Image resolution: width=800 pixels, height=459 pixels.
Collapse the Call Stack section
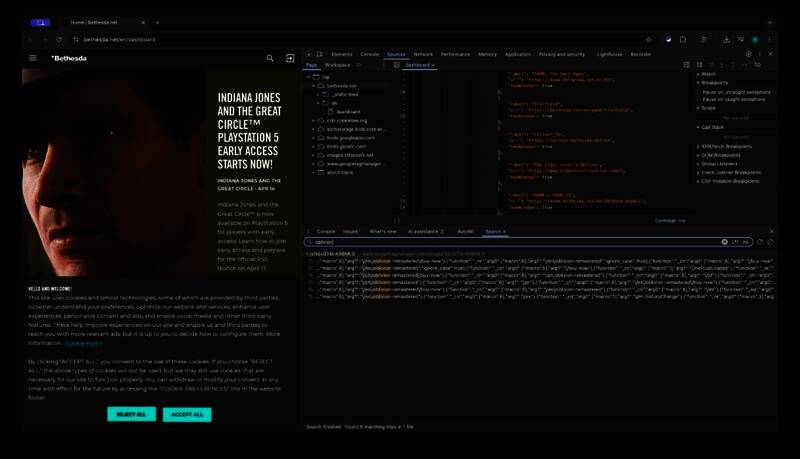point(698,127)
